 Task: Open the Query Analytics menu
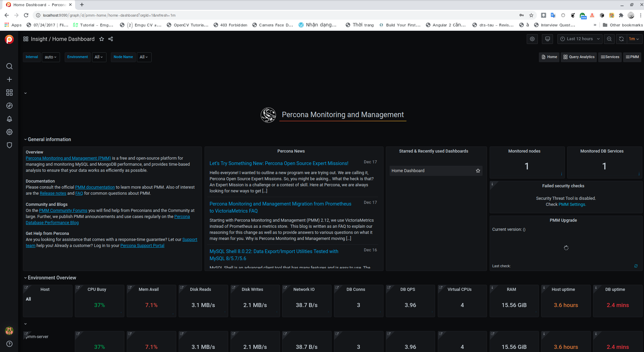click(579, 57)
